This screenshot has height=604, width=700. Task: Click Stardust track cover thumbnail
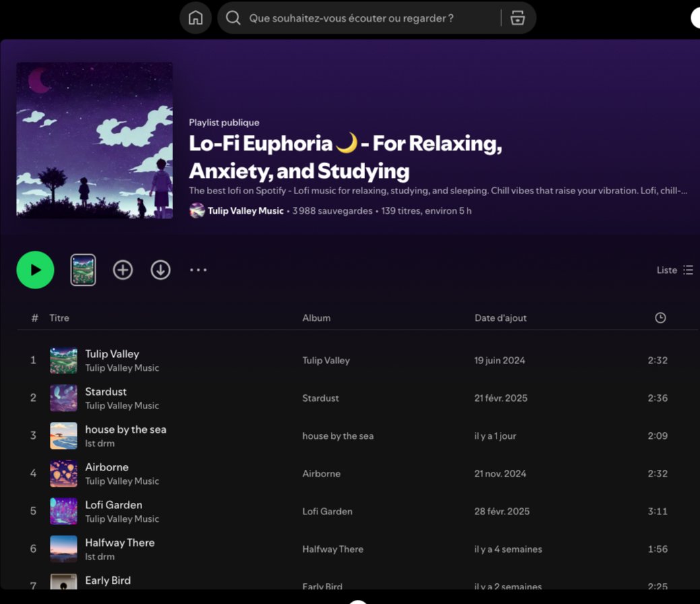pos(63,398)
